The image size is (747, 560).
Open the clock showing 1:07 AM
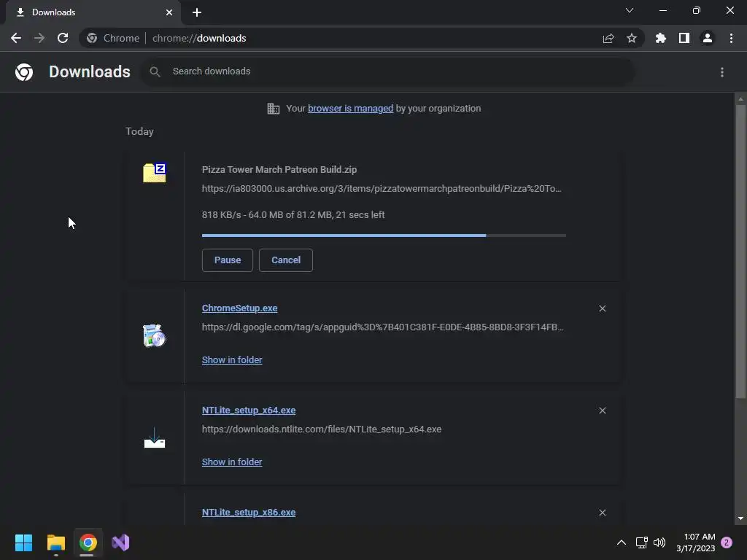click(x=695, y=542)
